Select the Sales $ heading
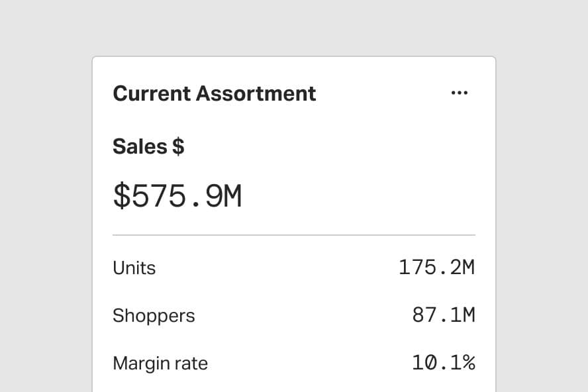Screen dimensions: 588x392 148,146
